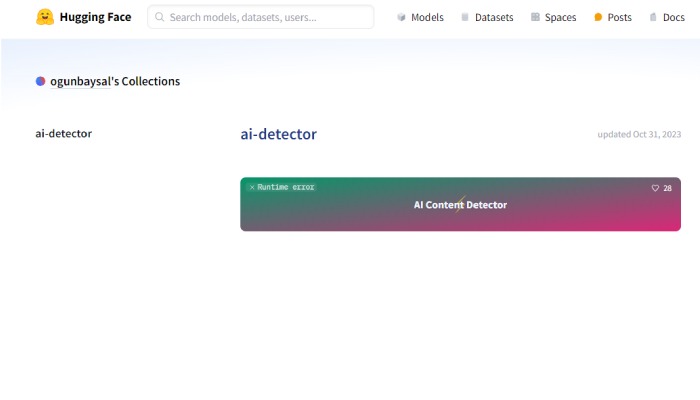Open the Models menu item
The width and height of the screenshot is (700, 400).
(x=421, y=17)
